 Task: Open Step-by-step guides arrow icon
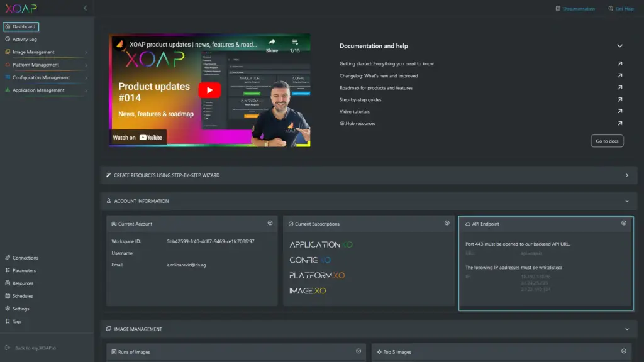(619, 99)
